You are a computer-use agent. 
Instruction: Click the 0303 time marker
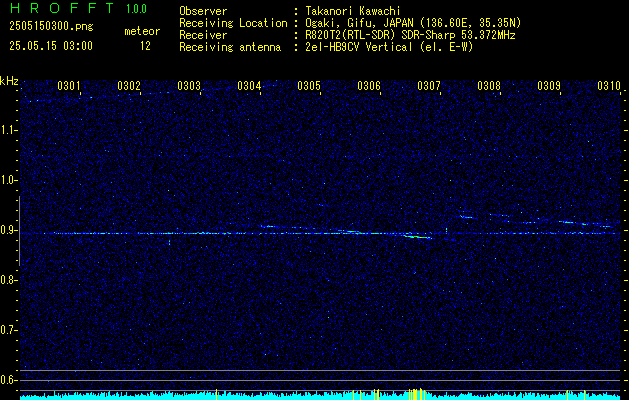click(x=189, y=86)
